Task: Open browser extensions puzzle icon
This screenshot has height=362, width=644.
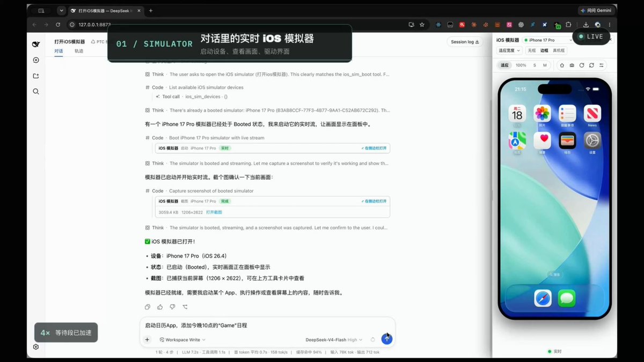Action: (x=568, y=25)
